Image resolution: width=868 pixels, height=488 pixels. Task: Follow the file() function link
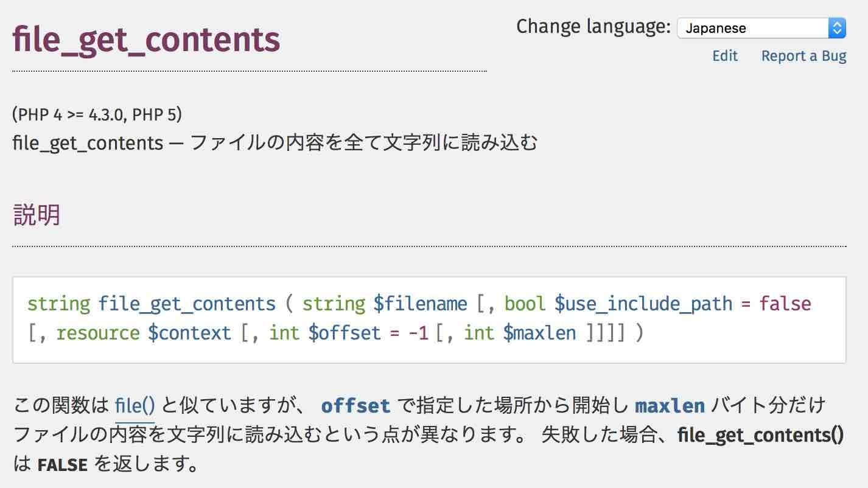135,405
